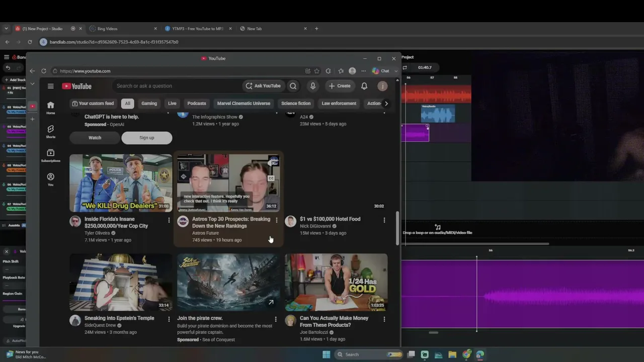Select the Live category chip
Image resolution: width=644 pixels, height=362 pixels.
coord(172,104)
